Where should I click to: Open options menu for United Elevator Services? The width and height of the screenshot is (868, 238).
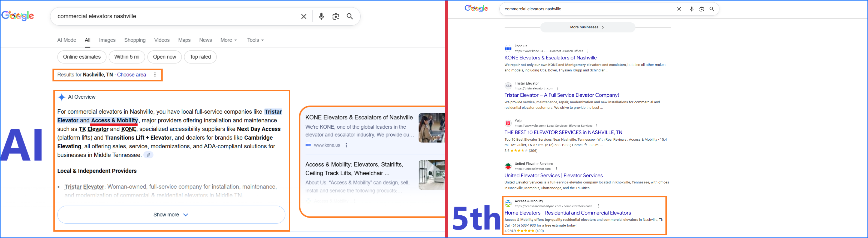point(557,169)
